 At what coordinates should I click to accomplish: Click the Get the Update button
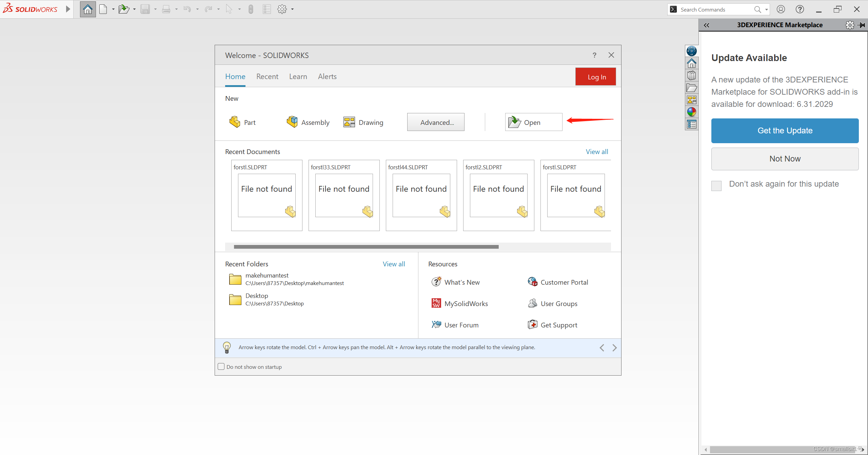(x=785, y=131)
